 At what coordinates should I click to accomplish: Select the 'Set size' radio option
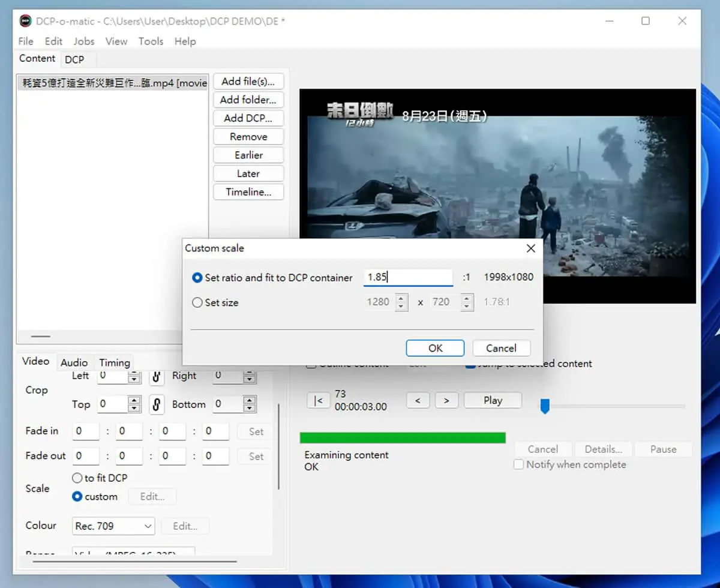coord(215,303)
